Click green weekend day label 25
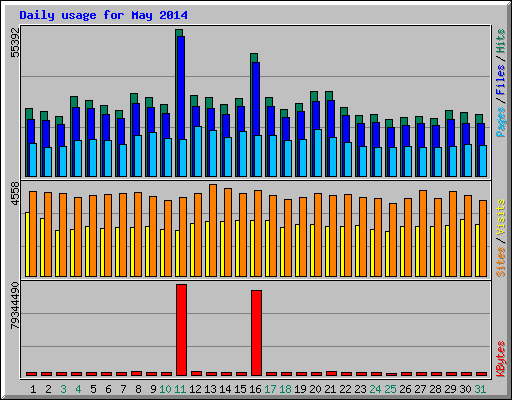Image resolution: width=512 pixels, height=400 pixels. coord(390,389)
